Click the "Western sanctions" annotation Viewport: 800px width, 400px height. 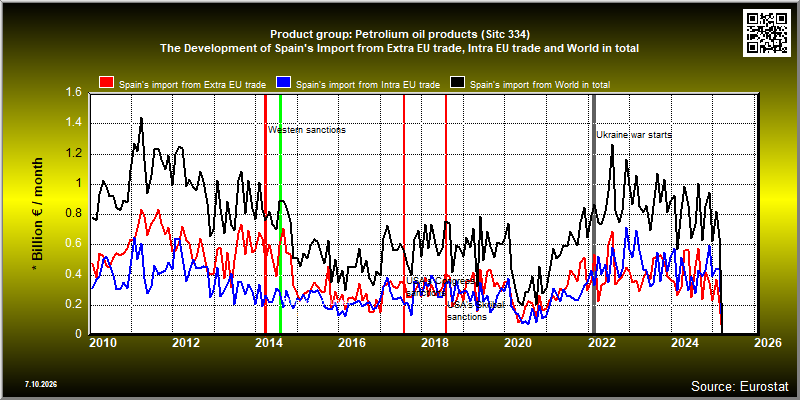[307, 130]
